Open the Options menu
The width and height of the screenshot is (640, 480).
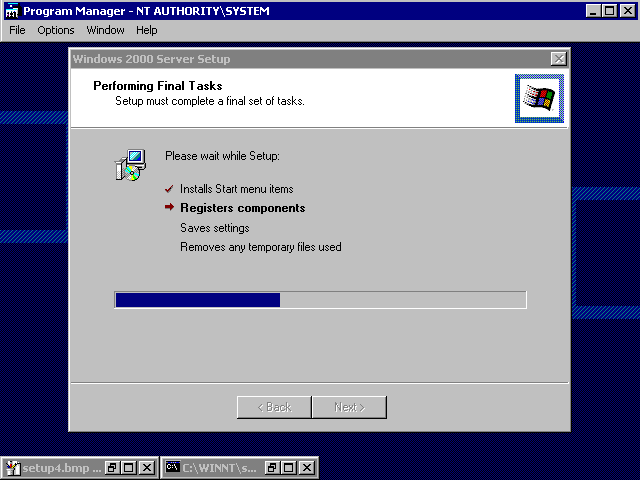coord(56,30)
